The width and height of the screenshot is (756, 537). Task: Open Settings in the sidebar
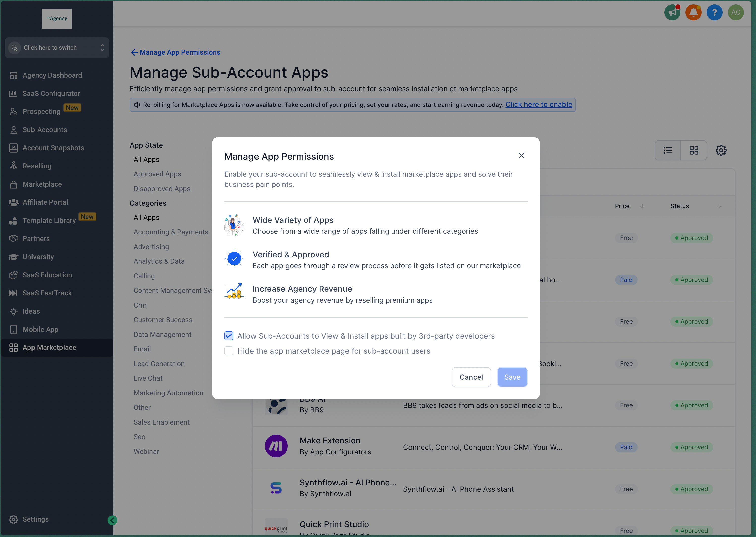35,519
